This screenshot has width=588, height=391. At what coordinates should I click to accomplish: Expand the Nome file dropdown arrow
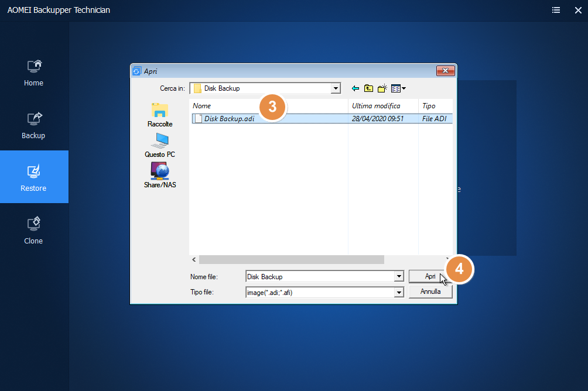click(399, 277)
